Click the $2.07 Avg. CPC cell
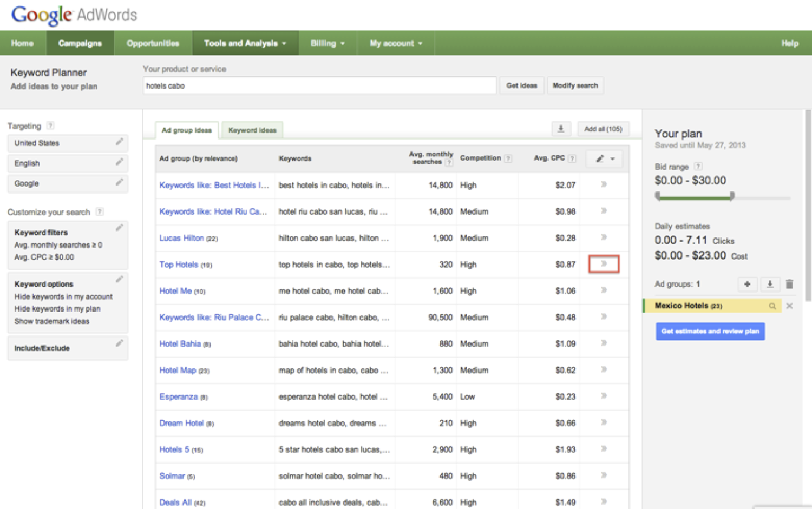This screenshot has width=812, height=509. (x=565, y=185)
